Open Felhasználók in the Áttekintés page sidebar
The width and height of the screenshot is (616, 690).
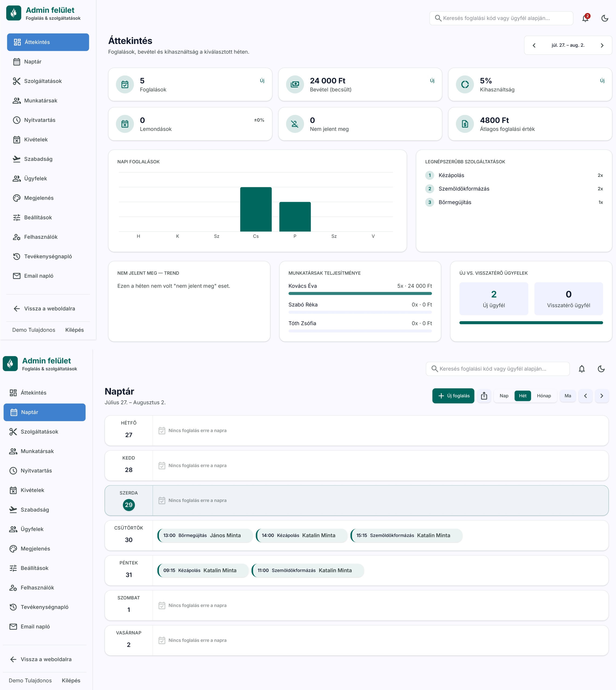tap(48, 237)
